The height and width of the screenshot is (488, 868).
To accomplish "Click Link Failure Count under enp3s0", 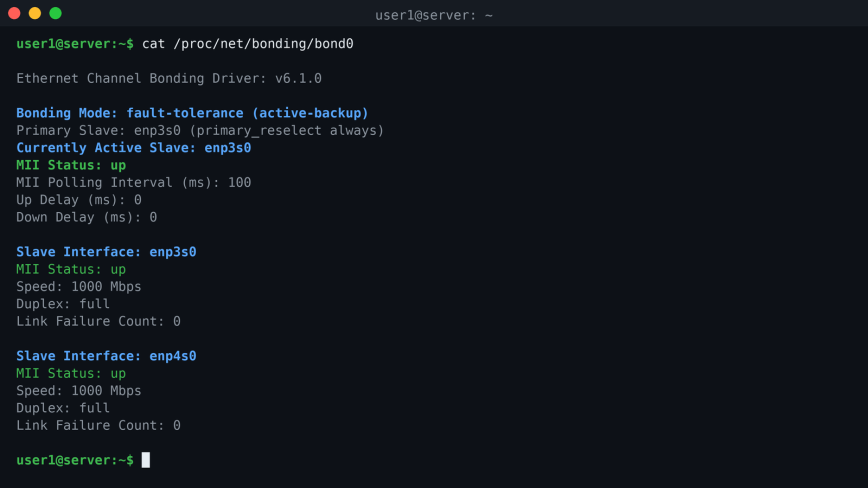I will [99, 321].
